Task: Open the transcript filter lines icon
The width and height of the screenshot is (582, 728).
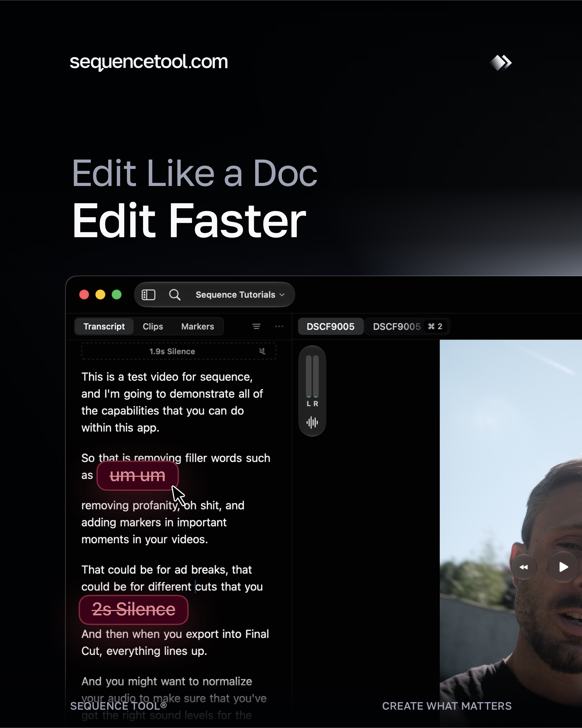Action: 256,326
